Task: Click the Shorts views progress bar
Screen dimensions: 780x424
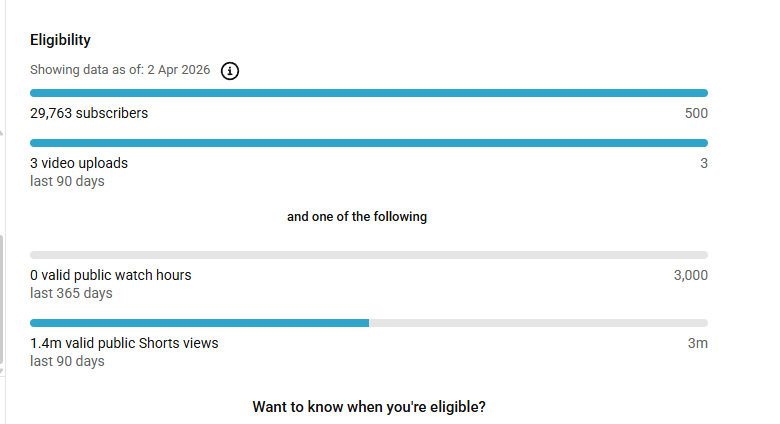Action: point(369,323)
